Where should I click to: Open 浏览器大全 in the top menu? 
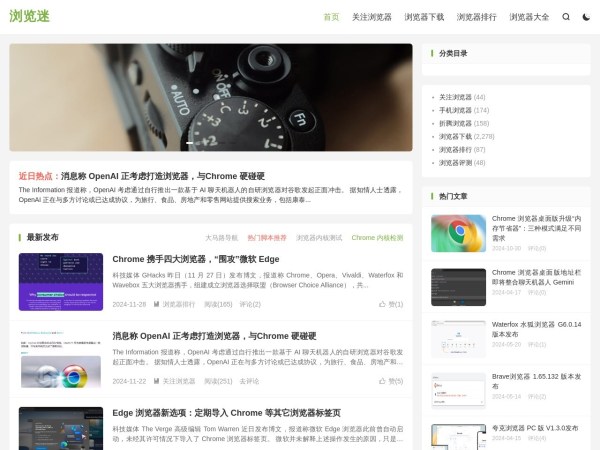529,17
